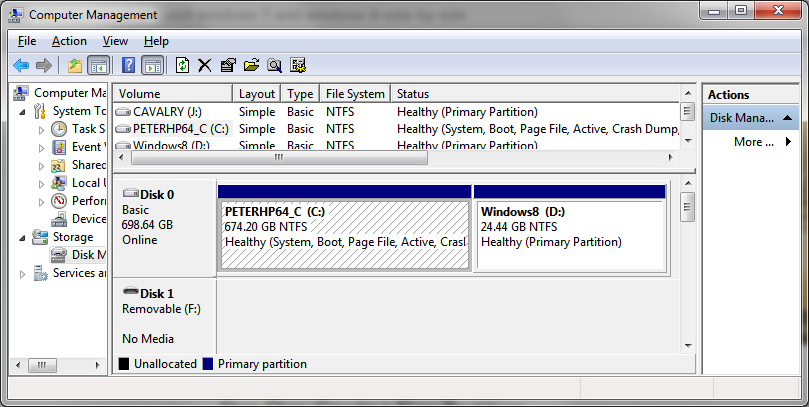Sort by the Layout column header
Viewport: 809px width, 407px height.
256,94
